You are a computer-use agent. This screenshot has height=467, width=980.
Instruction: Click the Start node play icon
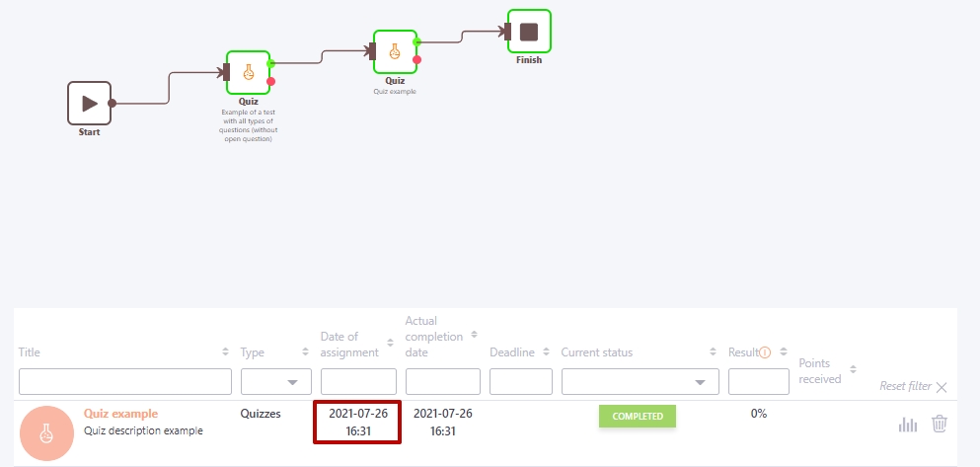click(x=90, y=103)
